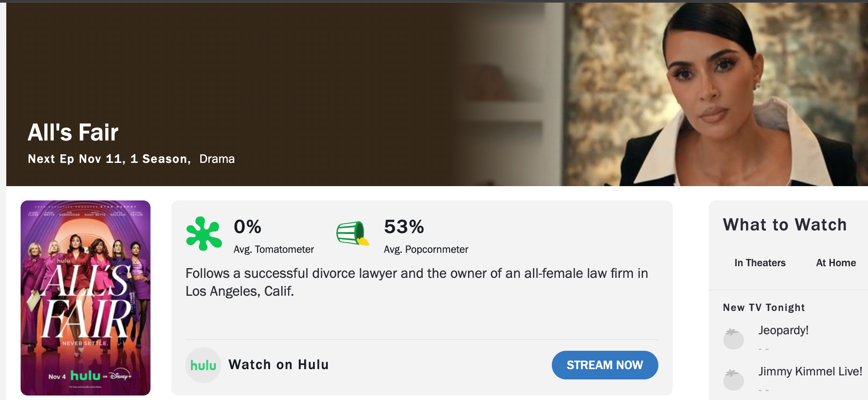868x400 pixels.
Task: Click the 0% Tomatometer score
Action: (x=248, y=227)
